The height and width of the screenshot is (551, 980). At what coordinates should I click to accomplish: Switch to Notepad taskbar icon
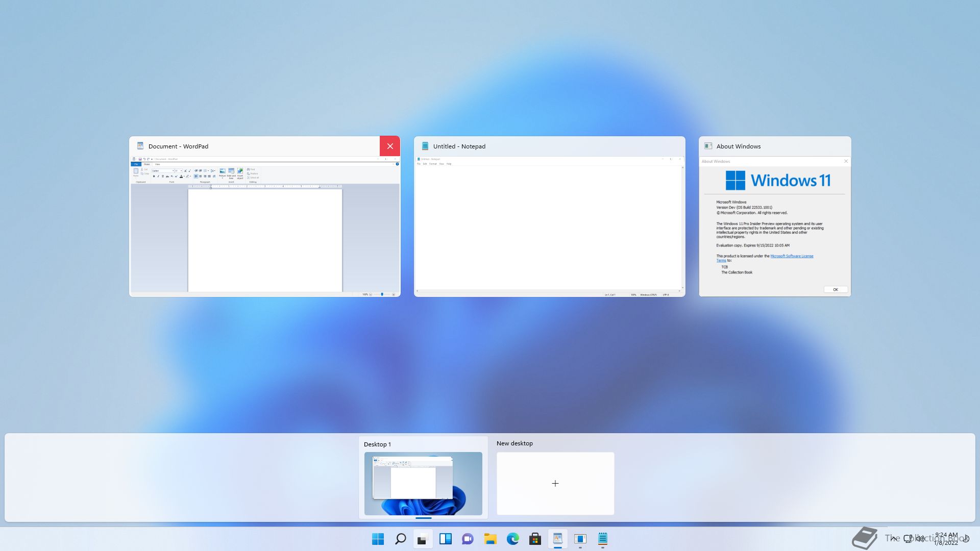coord(602,539)
